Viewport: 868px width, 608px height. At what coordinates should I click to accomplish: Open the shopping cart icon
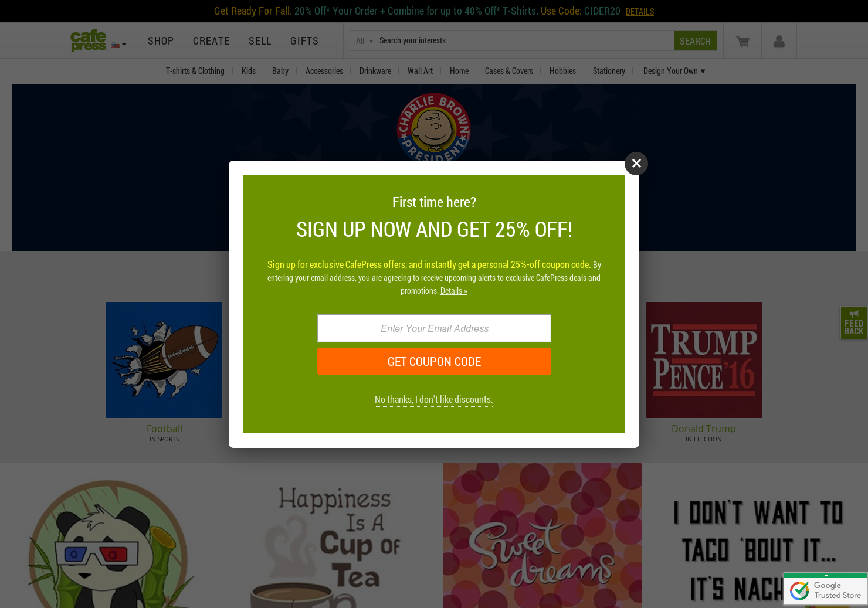742,41
